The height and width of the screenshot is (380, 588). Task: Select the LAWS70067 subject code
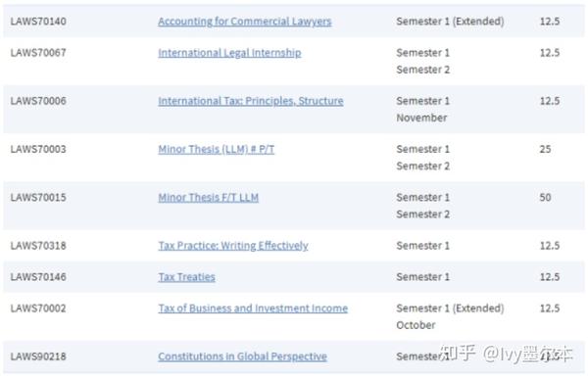[38, 53]
